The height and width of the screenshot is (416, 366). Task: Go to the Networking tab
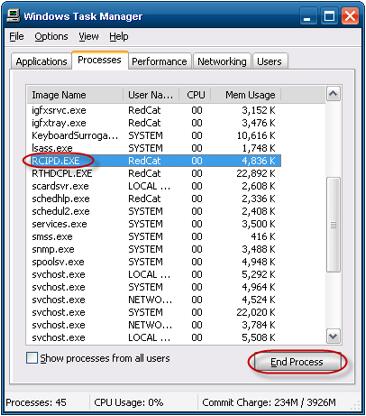[222, 62]
